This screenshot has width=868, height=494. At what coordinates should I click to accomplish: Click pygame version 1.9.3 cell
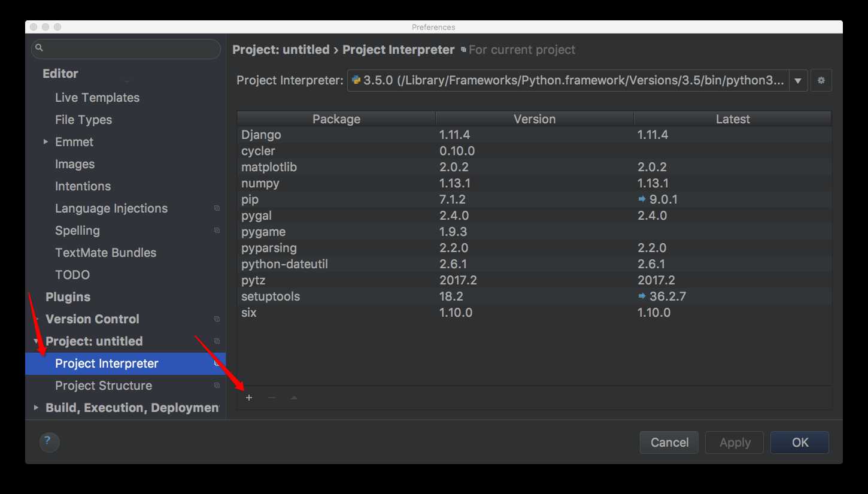453,232
